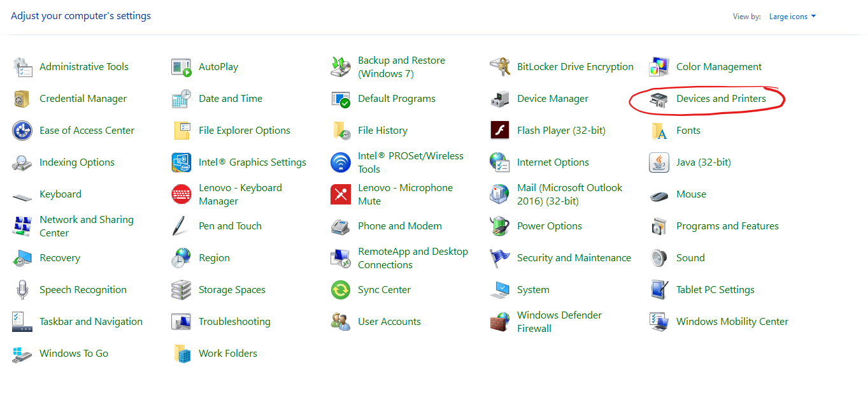Click the Phone and Modem icon

point(341,226)
